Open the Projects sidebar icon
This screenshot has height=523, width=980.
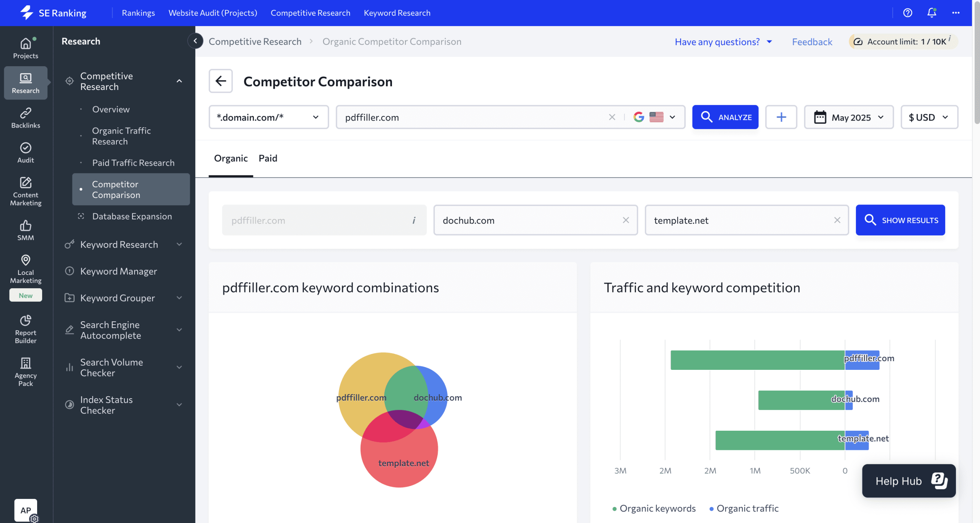click(x=26, y=48)
